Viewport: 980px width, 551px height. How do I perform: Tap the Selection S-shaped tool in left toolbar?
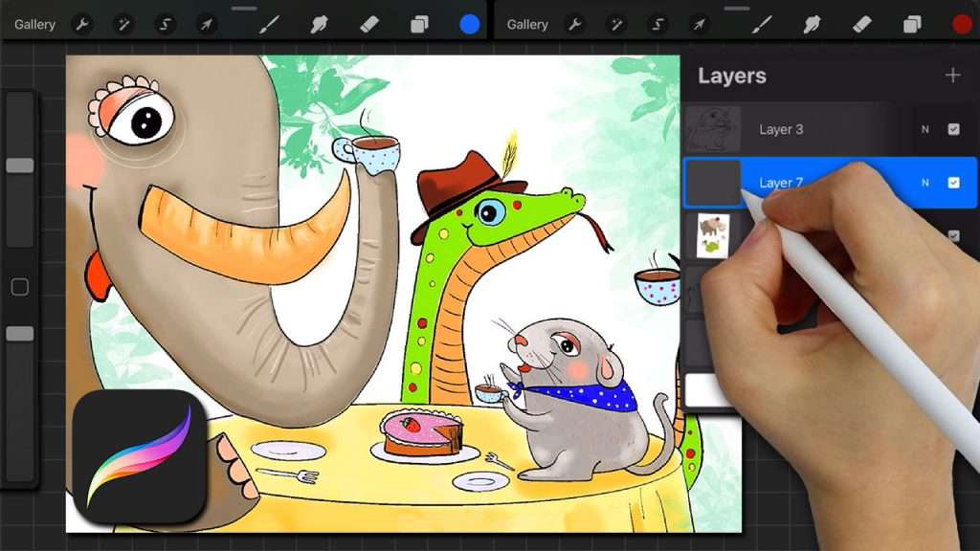[x=165, y=25]
